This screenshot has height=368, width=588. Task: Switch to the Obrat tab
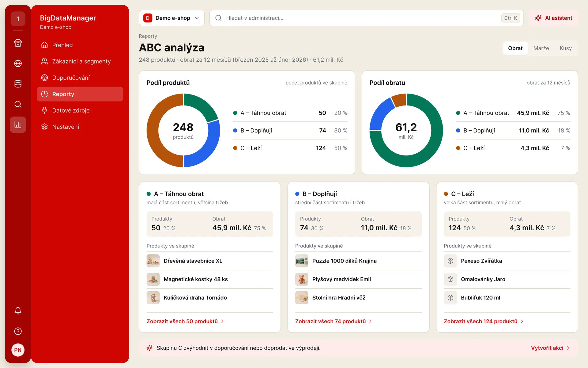tap(515, 48)
